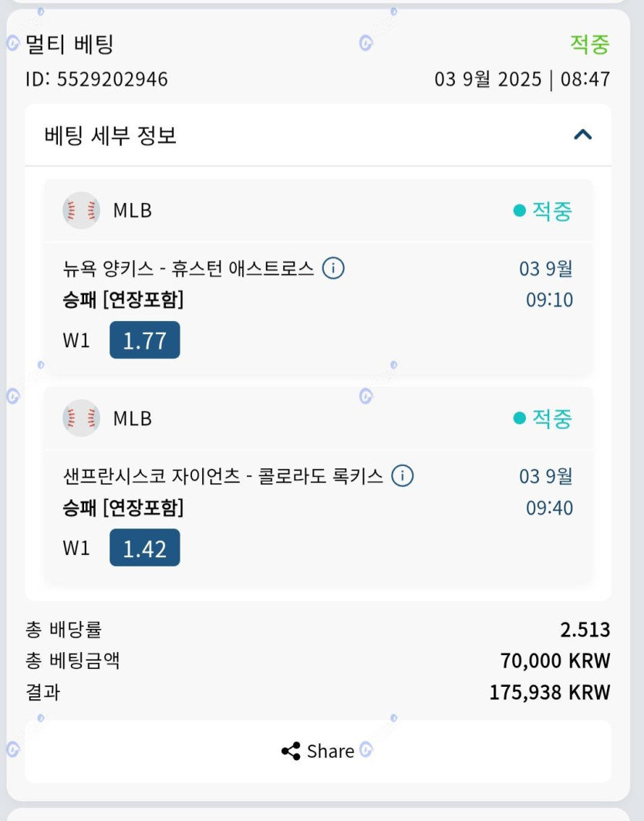Click the baseball icon in the Yankees bet
644x821 pixels.
coord(81,210)
